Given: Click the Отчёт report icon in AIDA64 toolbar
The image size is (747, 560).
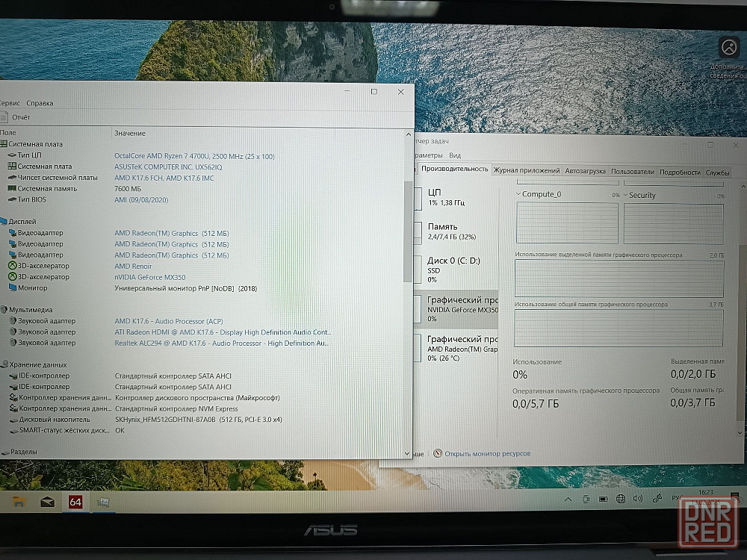Looking at the screenshot, I should (4, 116).
